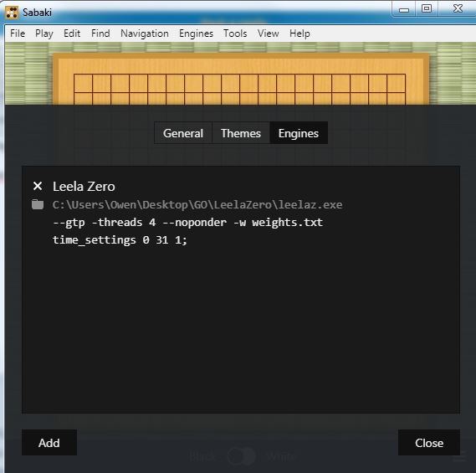The height and width of the screenshot is (473, 476).
Task: Edit the time_settings initial commands field
Action: [x=120, y=240]
